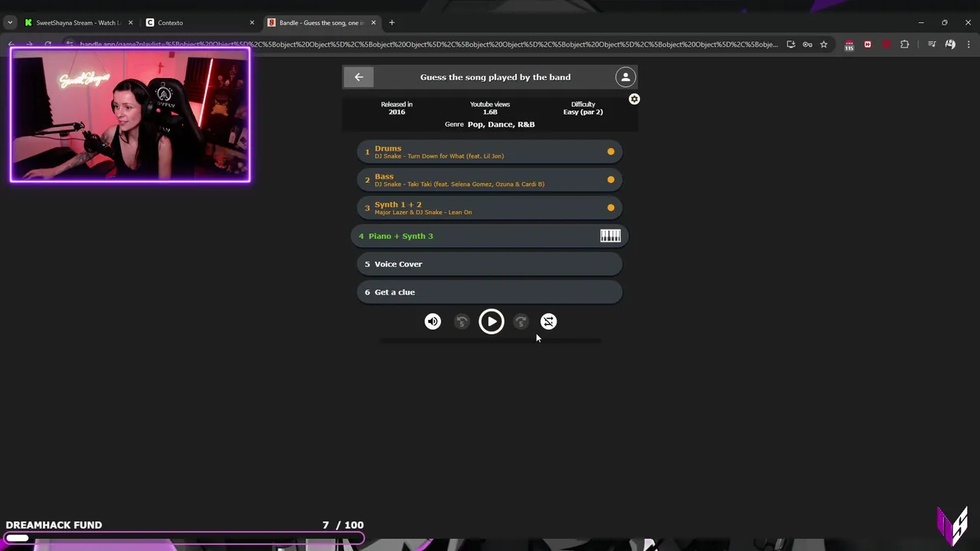Close the Bandle tab
The width and height of the screenshot is (980, 551).
click(374, 22)
